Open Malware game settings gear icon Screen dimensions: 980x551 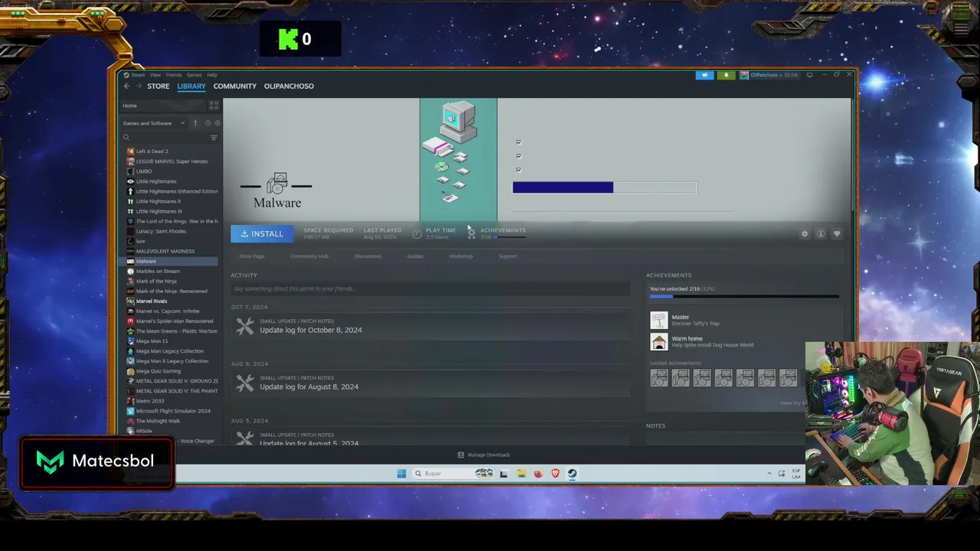[x=804, y=234]
